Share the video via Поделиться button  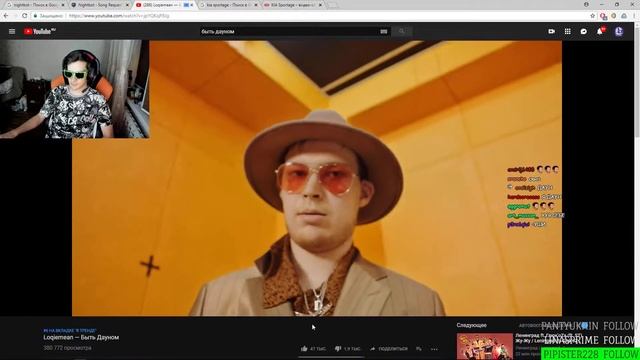point(389,349)
